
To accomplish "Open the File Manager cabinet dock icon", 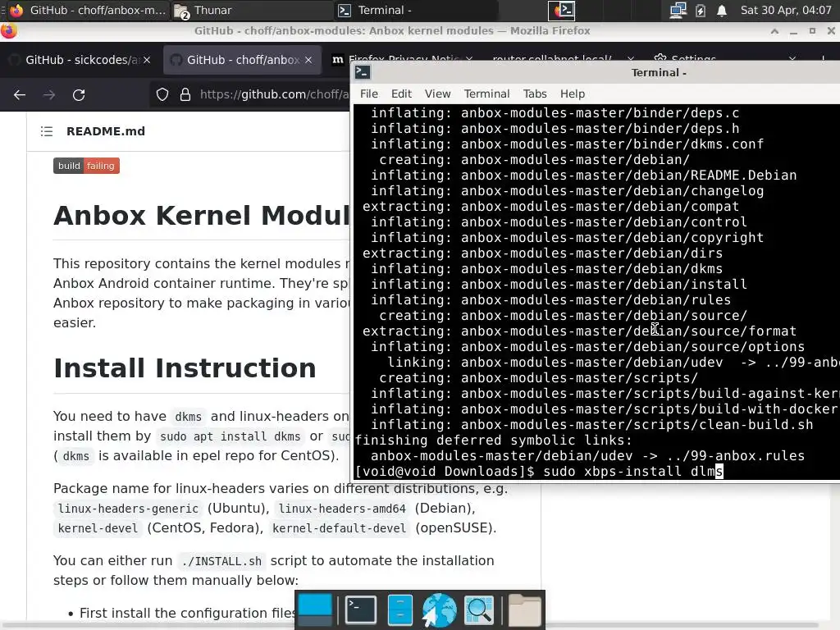I will click(x=399, y=609).
